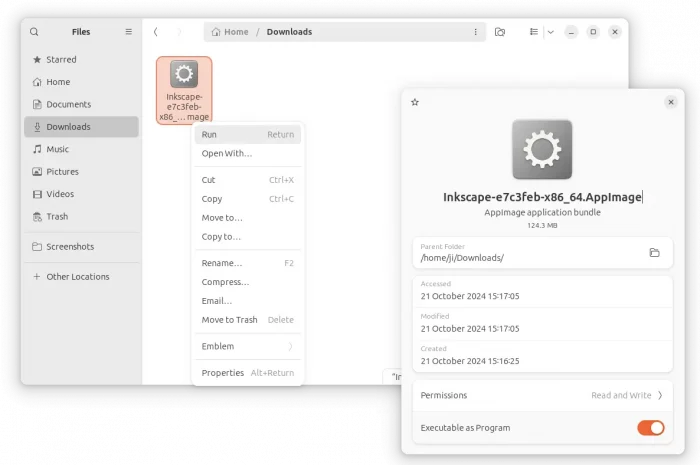Open the Trash sidebar entry
This screenshot has height=465, width=700.
pos(57,217)
